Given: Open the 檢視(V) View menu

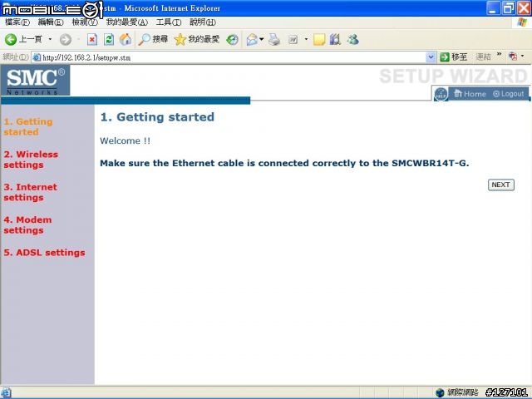Looking at the screenshot, I should pos(85,22).
